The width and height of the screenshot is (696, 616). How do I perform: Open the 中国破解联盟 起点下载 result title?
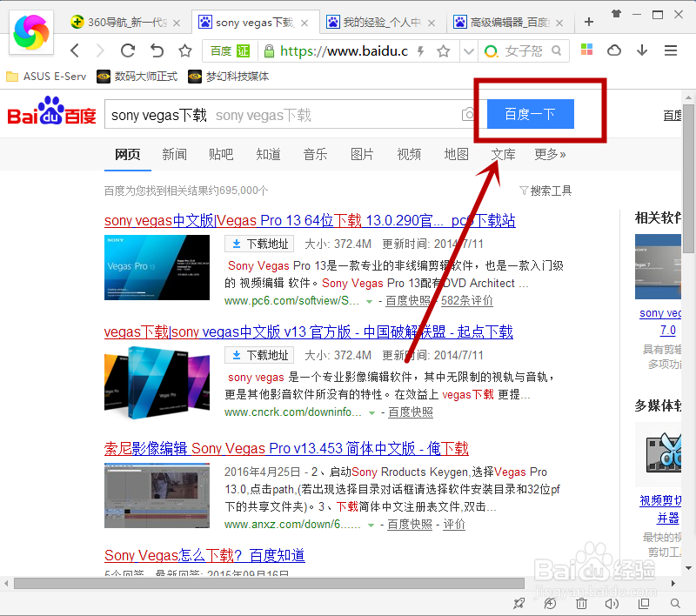(309, 332)
